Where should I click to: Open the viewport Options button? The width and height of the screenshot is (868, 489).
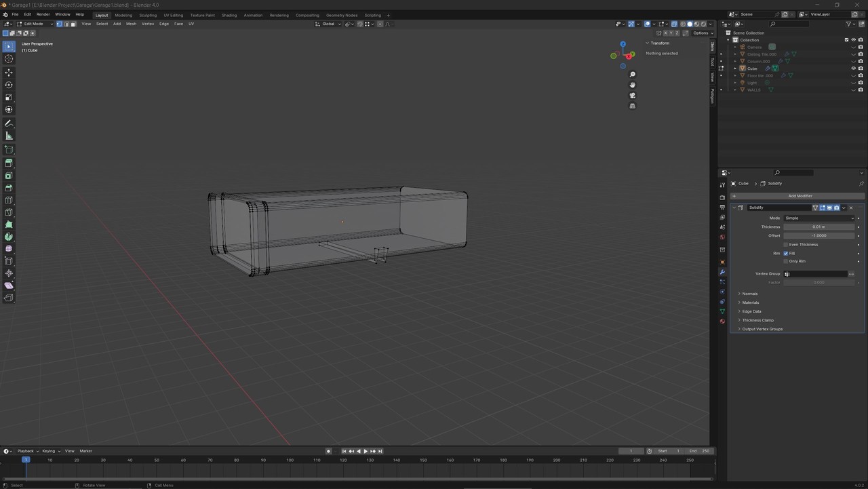[701, 33]
